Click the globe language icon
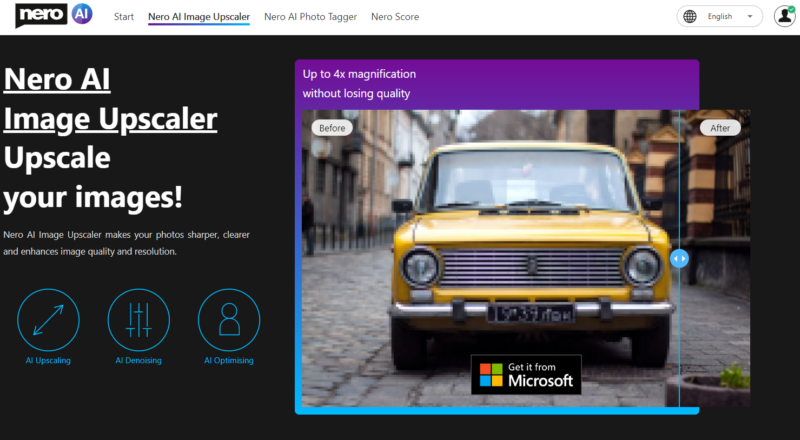 (x=690, y=16)
